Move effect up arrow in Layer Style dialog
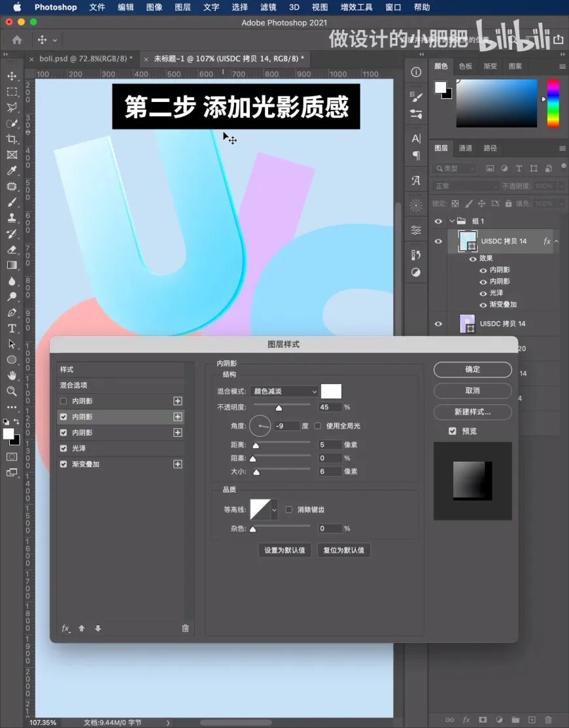The width and height of the screenshot is (569, 728). pos(82,628)
